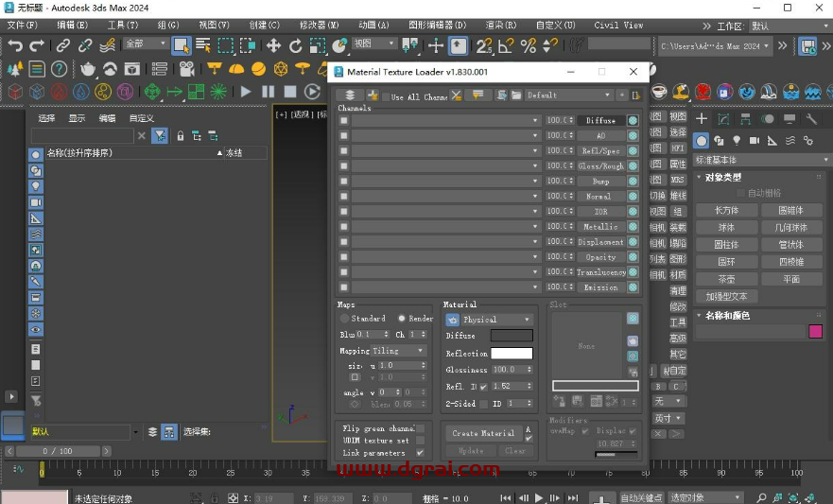
Task: Click the teapot render icon
Action: 88,69
